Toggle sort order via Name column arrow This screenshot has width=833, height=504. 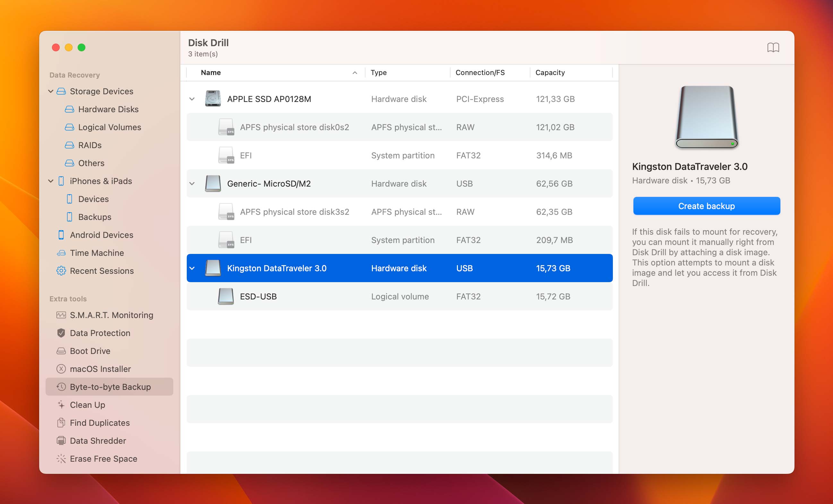tap(355, 73)
